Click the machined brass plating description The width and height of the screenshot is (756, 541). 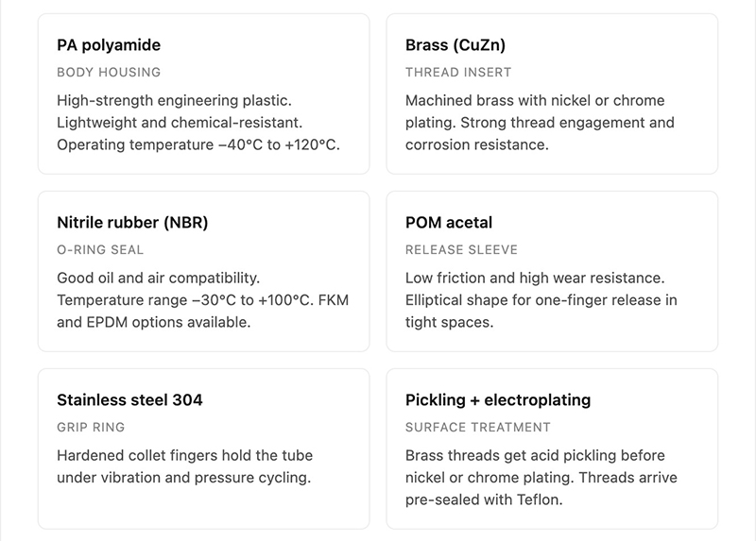click(x=540, y=123)
